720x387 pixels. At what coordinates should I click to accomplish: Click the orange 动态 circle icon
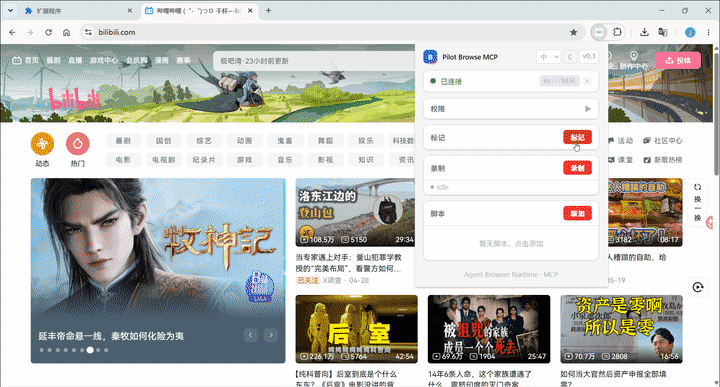(x=42, y=144)
